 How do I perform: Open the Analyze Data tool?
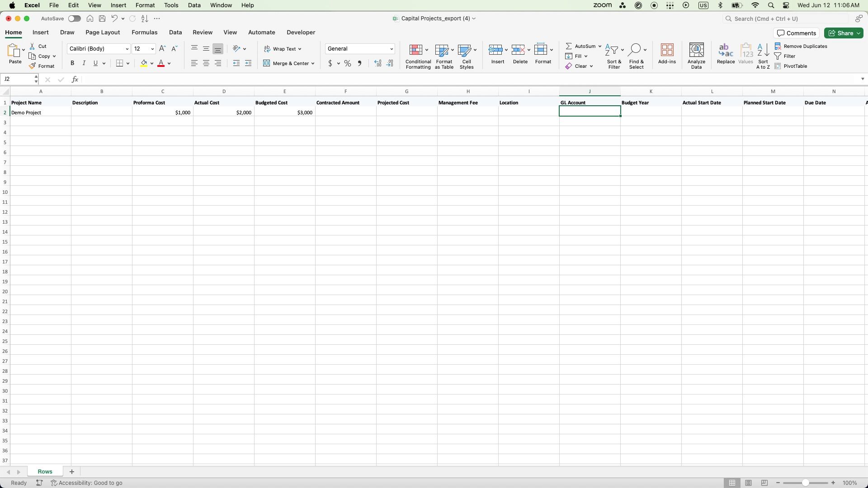click(696, 50)
